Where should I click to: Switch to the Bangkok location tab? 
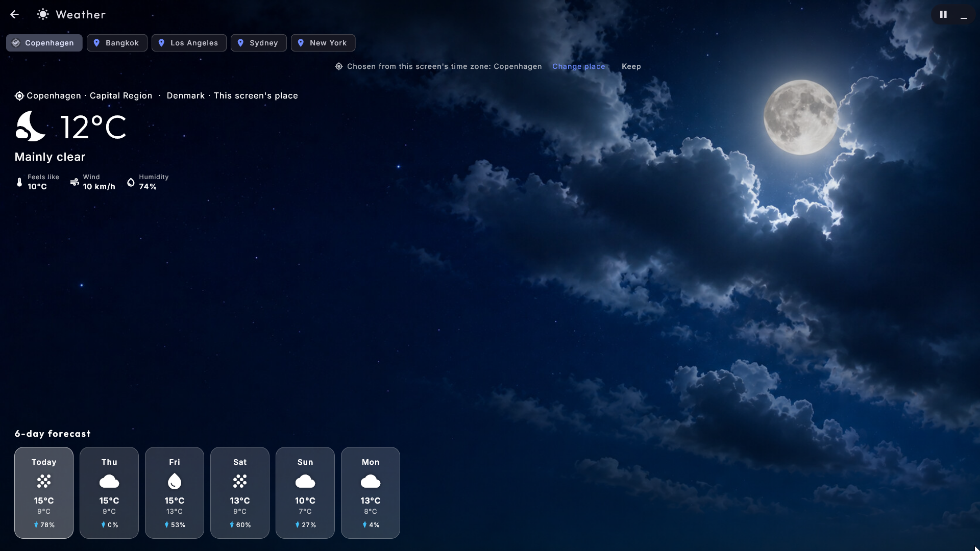point(117,43)
